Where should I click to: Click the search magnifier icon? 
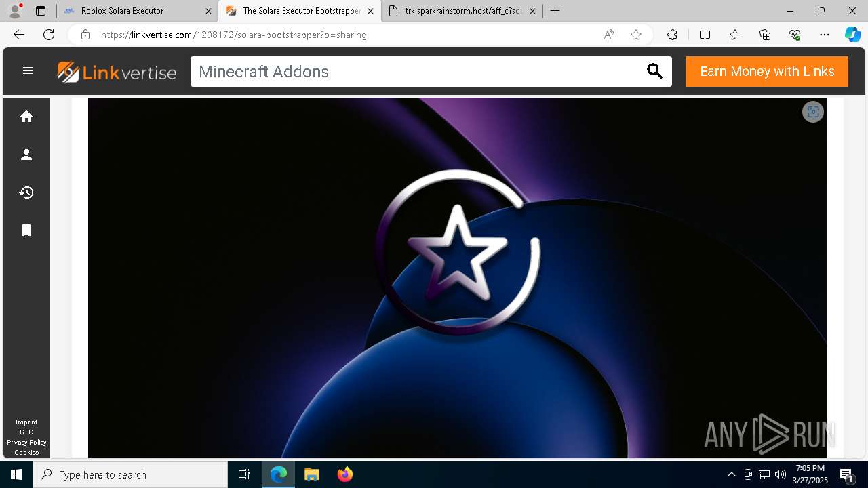[654, 71]
